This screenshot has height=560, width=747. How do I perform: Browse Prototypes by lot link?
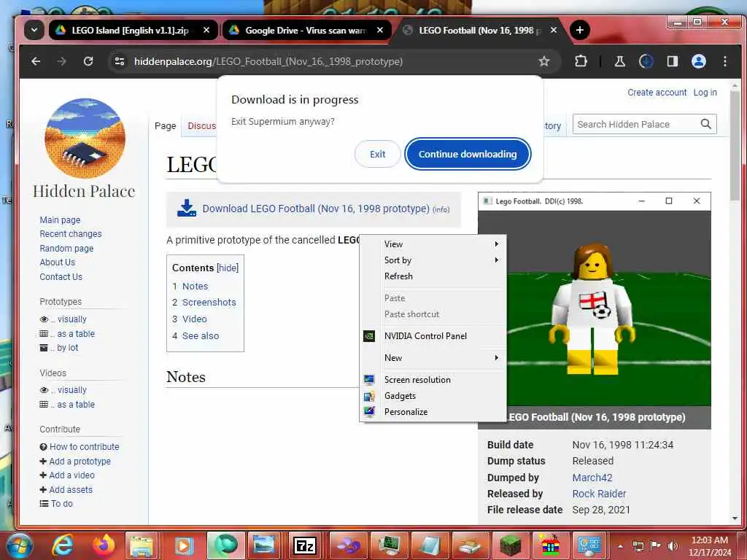pyautogui.click(x=67, y=348)
